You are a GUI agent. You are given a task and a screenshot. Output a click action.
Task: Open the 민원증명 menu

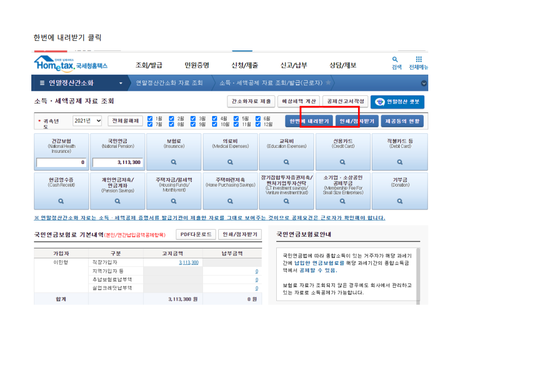[197, 65]
